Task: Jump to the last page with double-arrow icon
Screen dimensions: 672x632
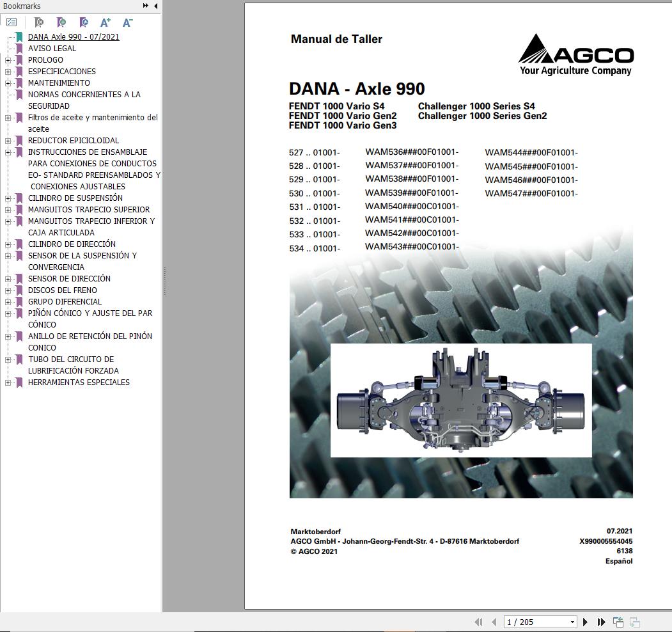Action: [x=600, y=621]
